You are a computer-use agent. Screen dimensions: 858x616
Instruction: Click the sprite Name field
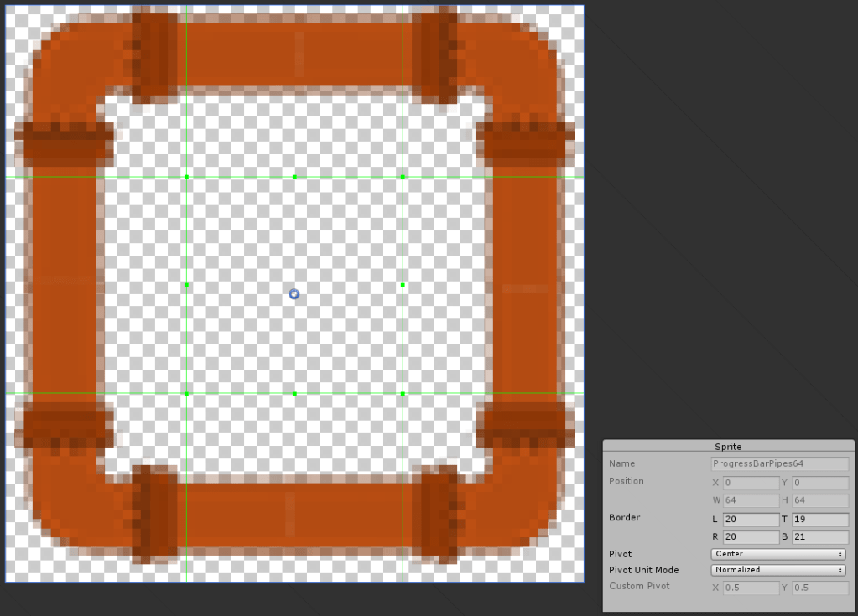pos(779,463)
